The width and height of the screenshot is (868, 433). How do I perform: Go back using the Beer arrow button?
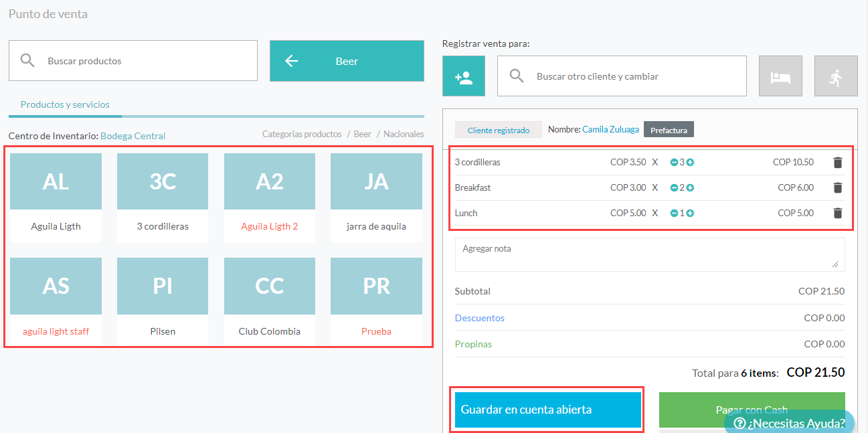tap(347, 61)
